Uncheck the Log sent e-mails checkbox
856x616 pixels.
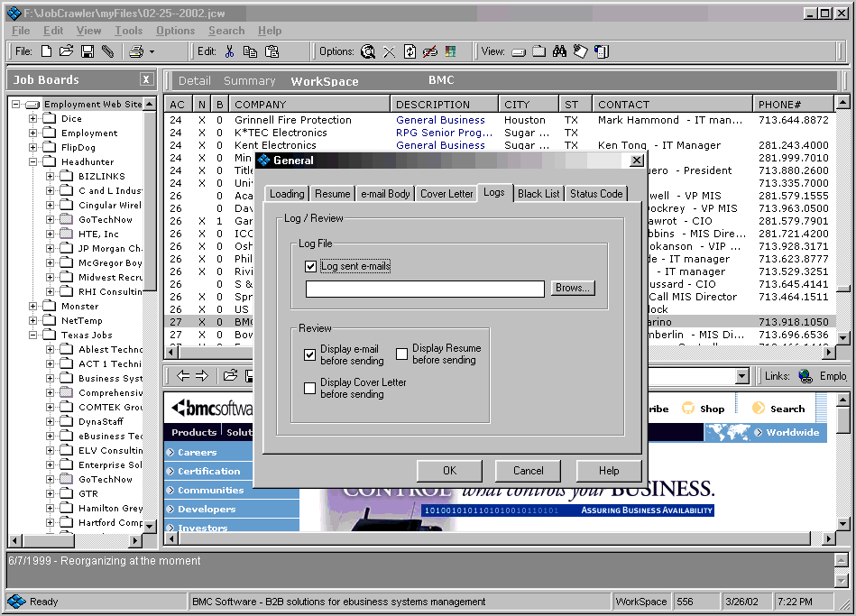pyautogui.click(x=311, y=266)
